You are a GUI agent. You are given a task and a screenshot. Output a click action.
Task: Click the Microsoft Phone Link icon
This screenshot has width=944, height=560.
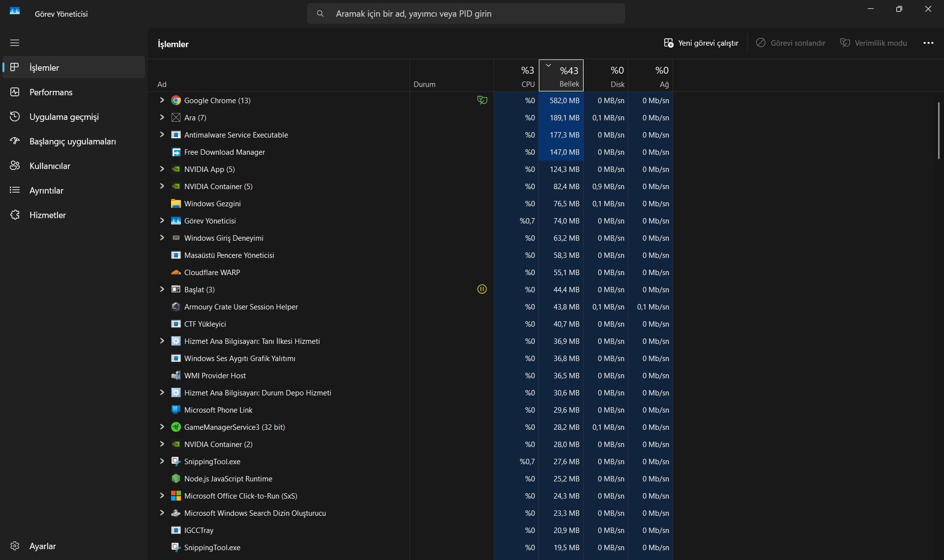(x=176, y=410)
